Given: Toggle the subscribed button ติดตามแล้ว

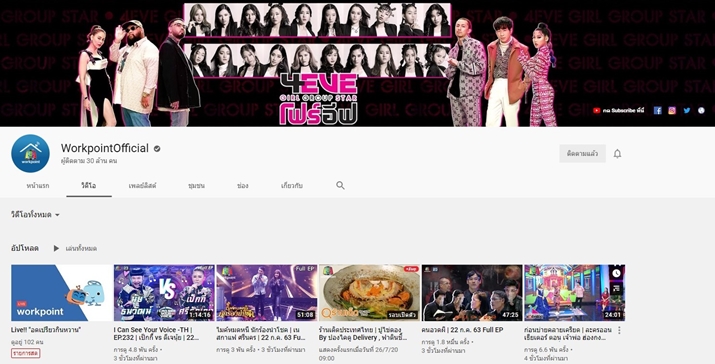Looking at the screenshot, I should [x=582, y=154].
